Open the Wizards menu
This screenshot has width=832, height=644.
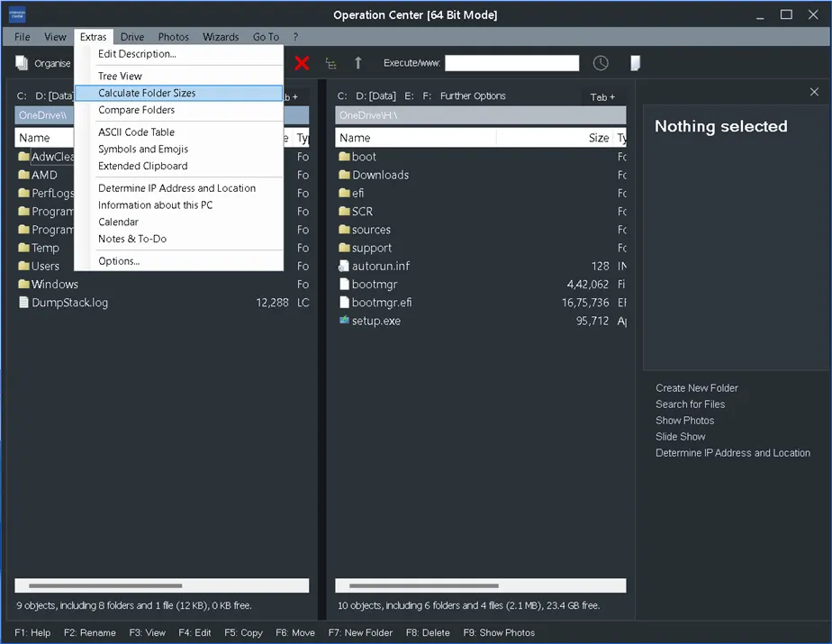point(221,37)
